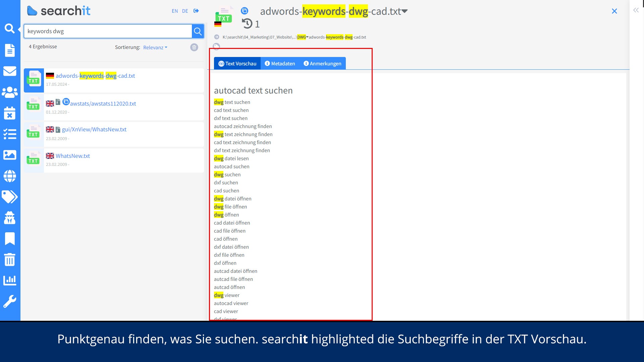
Task: Expand the dropdown arrow after adwords-keywords-dwg-cad.txt title
Action: (405, 11)
